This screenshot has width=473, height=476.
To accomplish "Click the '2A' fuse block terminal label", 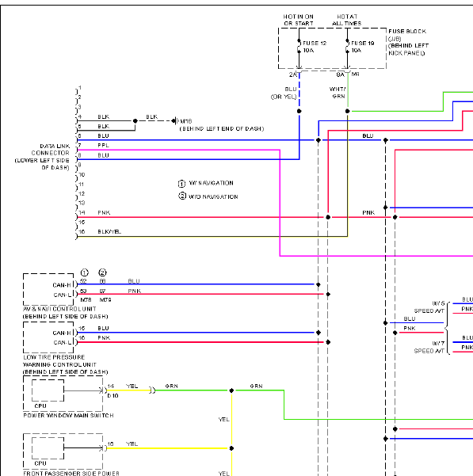I will tap(292, 74).
